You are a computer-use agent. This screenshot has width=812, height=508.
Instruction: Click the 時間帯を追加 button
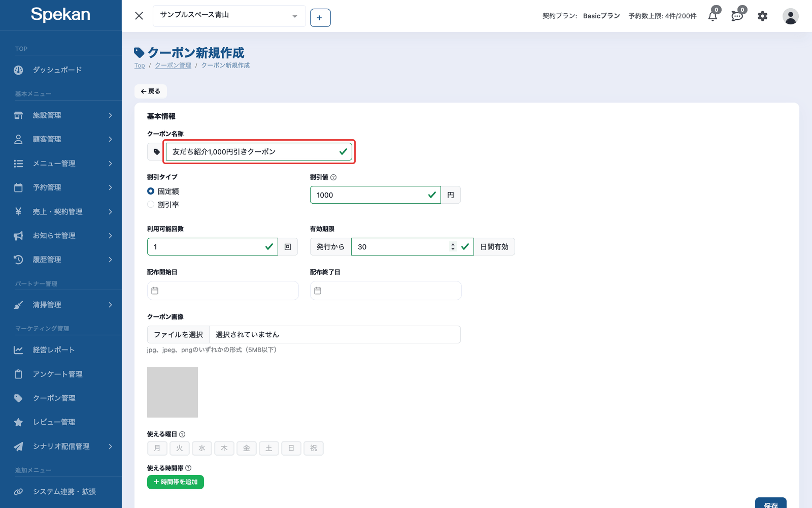pos(176,482)
